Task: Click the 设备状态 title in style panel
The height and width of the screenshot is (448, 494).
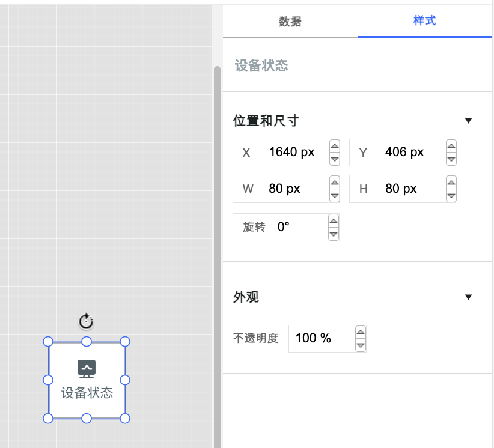Action: click(x=261, y=66)
